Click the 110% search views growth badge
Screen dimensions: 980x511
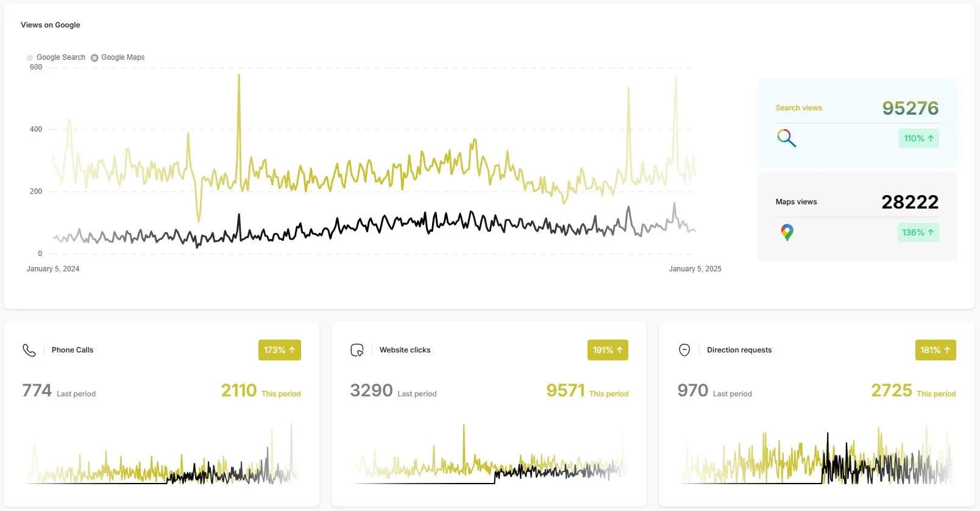918,138
